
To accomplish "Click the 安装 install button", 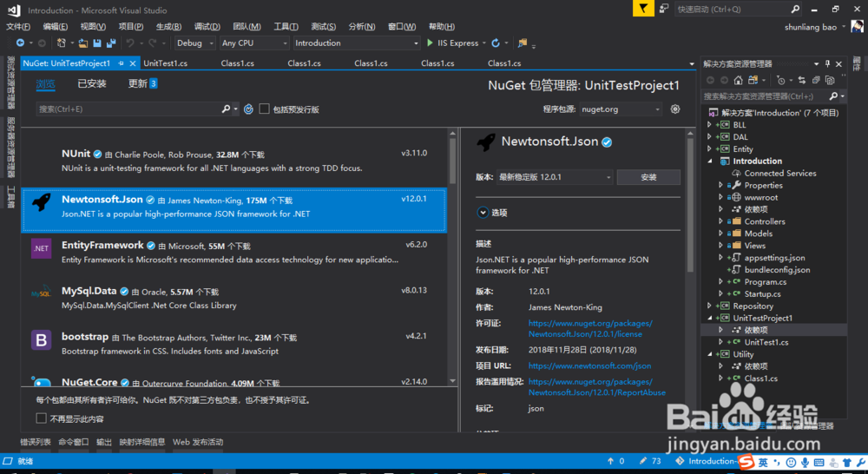I will coord(648,177).
